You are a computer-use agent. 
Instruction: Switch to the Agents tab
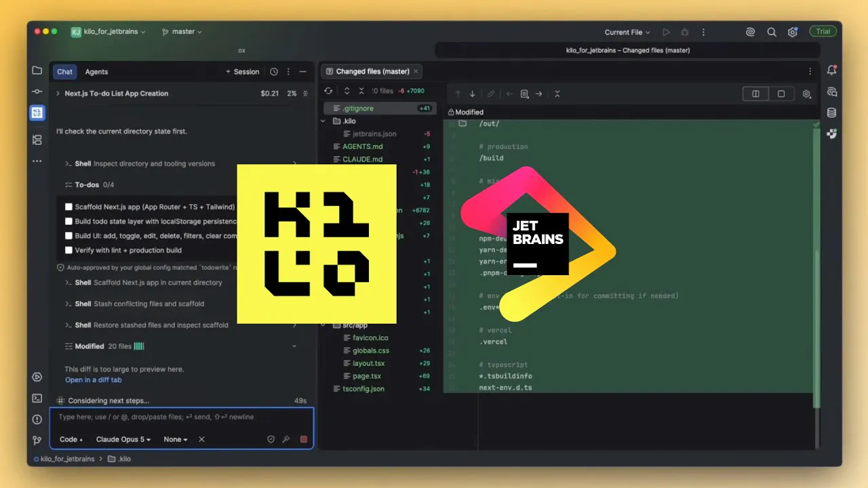96,72
